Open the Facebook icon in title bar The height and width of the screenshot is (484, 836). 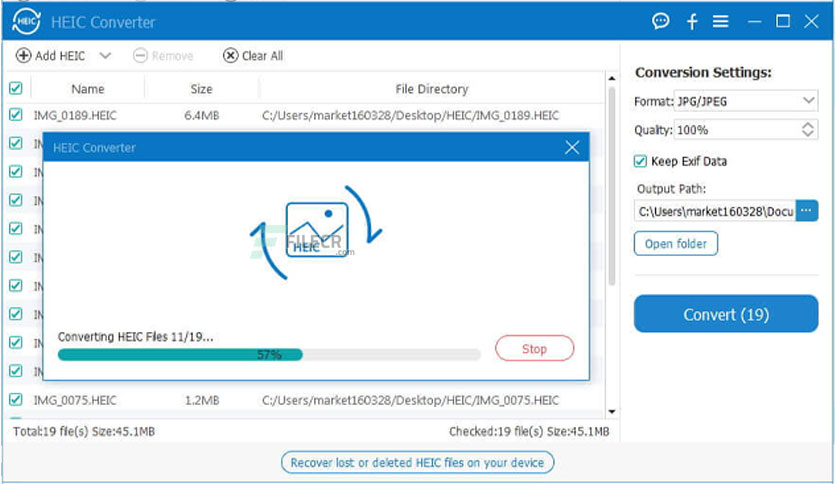pyautogui.click(x=692, y=22)
